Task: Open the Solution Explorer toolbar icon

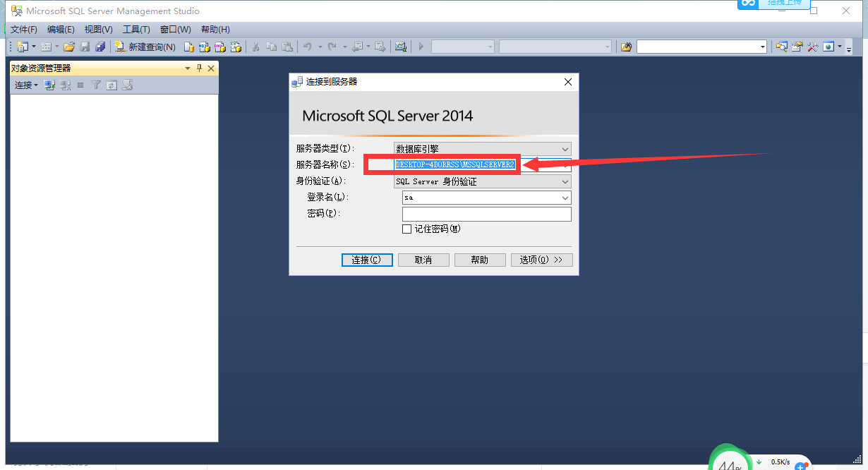Action: 781,47
